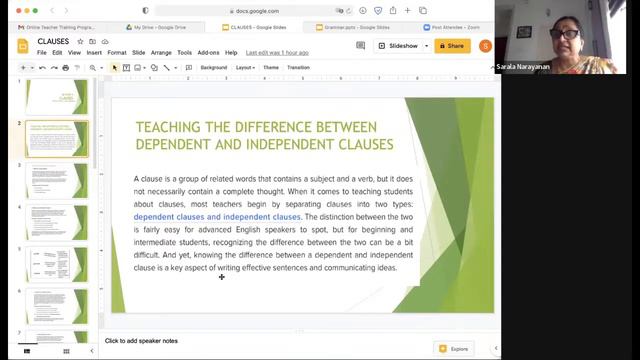Click the Background button
Viewport: 640px width, 360px height.
213,67
